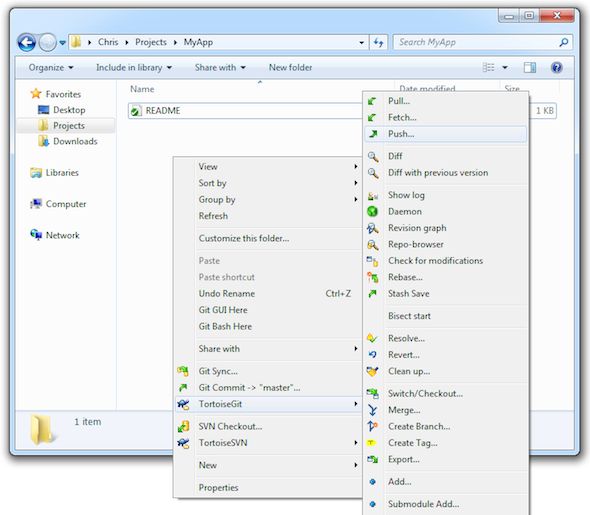
Task: Click the Diff with previous version icon
Action: [x=373, y=173]
